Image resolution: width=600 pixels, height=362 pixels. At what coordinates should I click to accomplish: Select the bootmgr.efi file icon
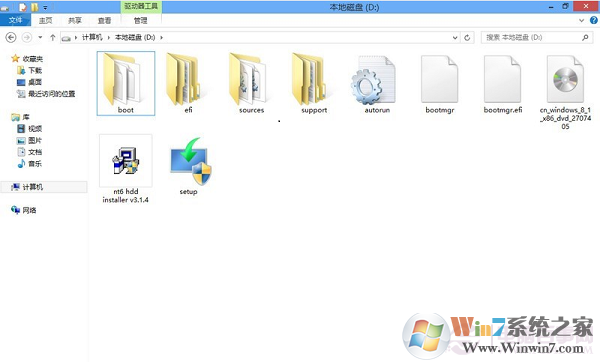[502, 79]
